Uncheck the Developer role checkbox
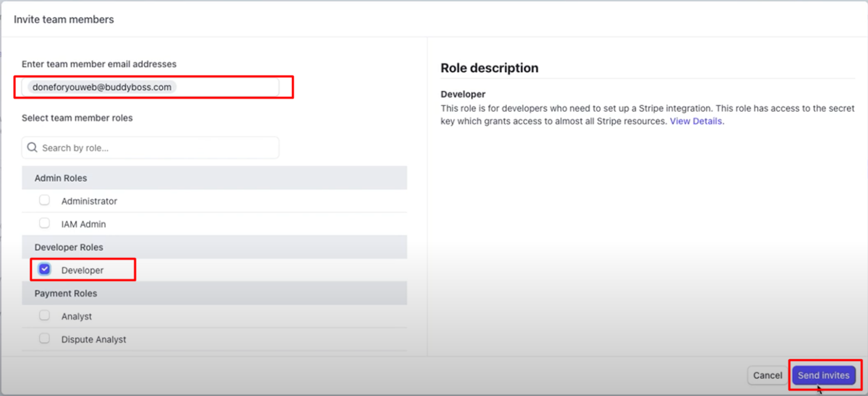Viewport: 868px width, 396px height. click(x=44, y=268)
